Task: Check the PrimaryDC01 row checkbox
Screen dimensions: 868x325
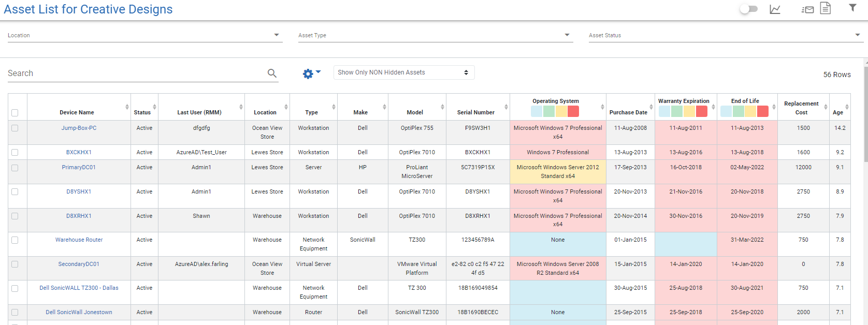Action: pos(15,168)
